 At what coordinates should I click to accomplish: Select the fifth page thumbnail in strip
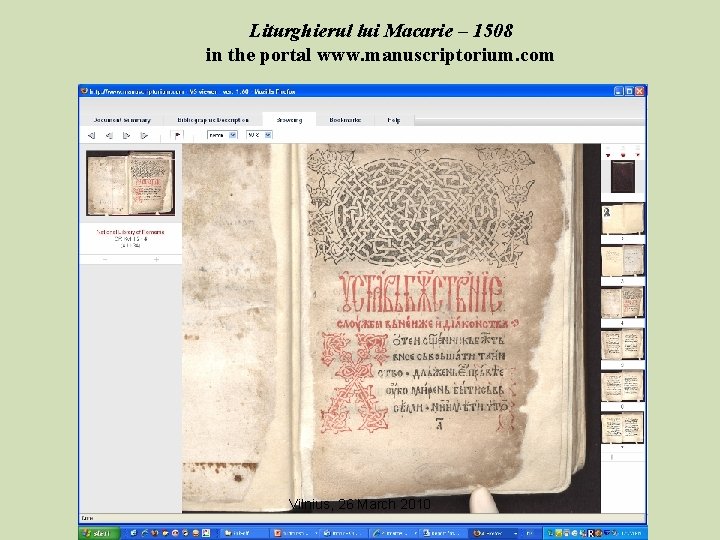(623, 344)
